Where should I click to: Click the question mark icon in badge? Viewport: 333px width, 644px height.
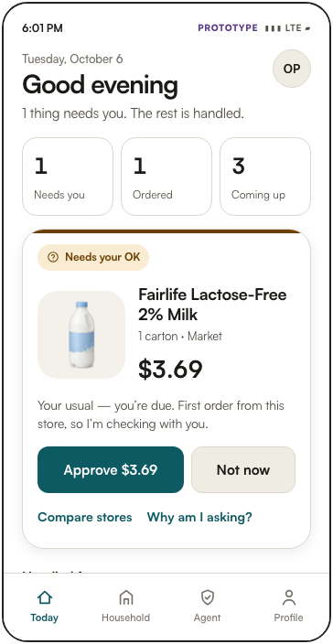click(x=53, y=257)
